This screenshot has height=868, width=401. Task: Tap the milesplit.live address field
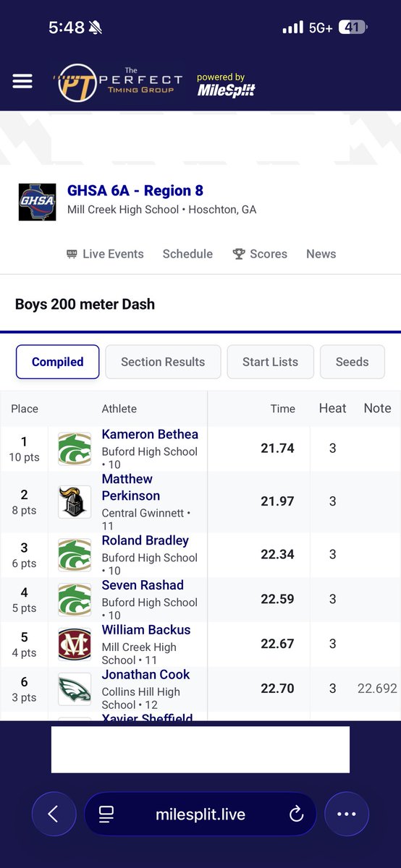pyautogui.click(x=200, y=814)
